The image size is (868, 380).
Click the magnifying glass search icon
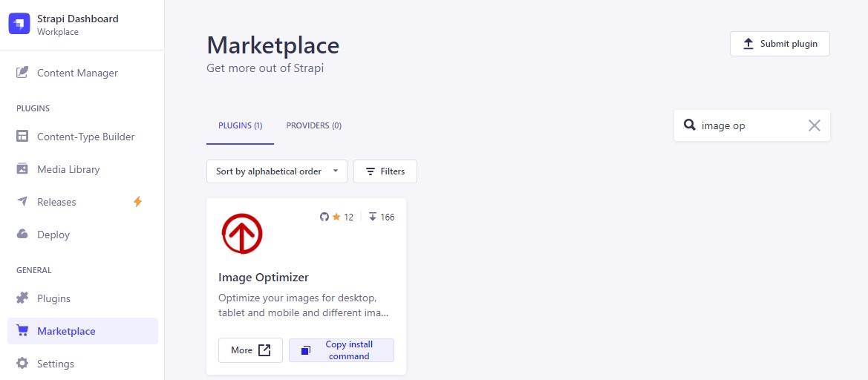click(x=689, y=125)
